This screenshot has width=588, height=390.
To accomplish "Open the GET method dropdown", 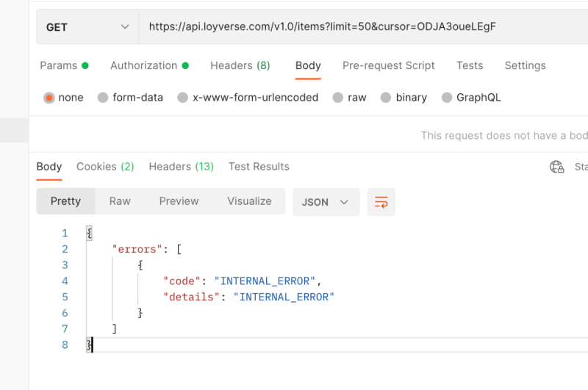I will pyautogui.click(x=87, y=27).
